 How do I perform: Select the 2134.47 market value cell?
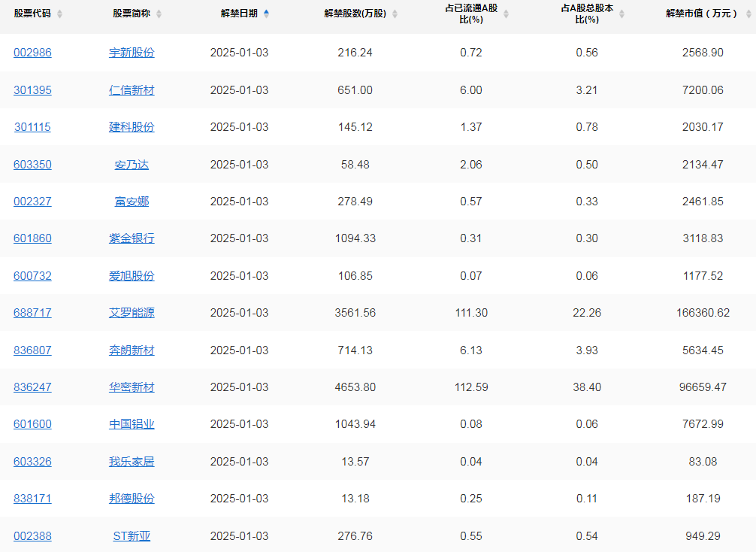tap(703, 165)
